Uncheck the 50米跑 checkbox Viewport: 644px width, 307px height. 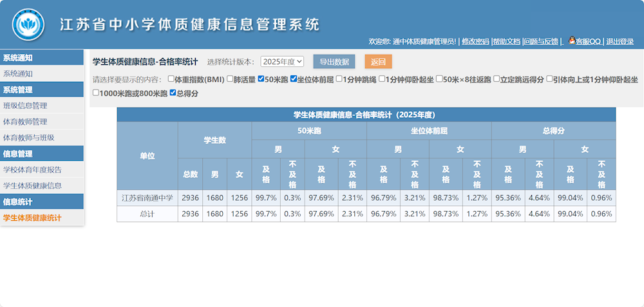tap(261, 80)
